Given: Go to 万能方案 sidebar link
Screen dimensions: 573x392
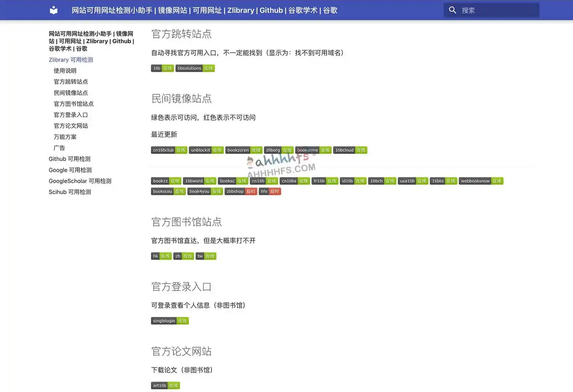Looking at the screenshot, I should point(65,137).
